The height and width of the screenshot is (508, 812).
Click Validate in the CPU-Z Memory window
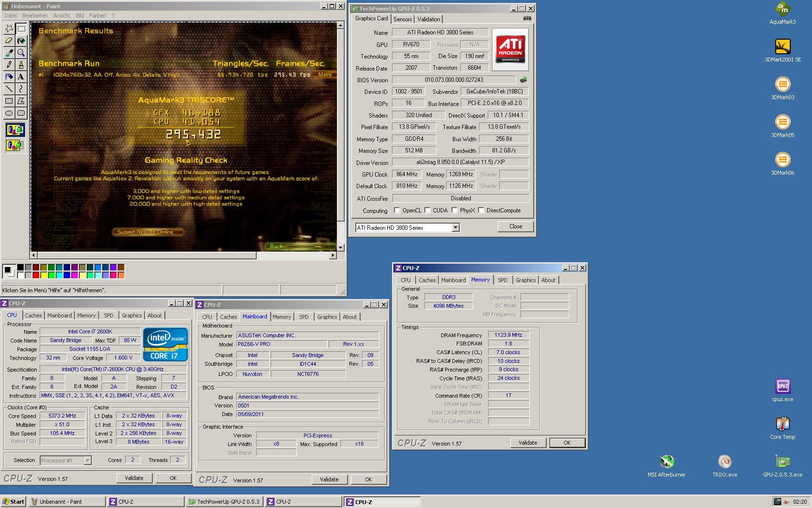coord(528,443)
